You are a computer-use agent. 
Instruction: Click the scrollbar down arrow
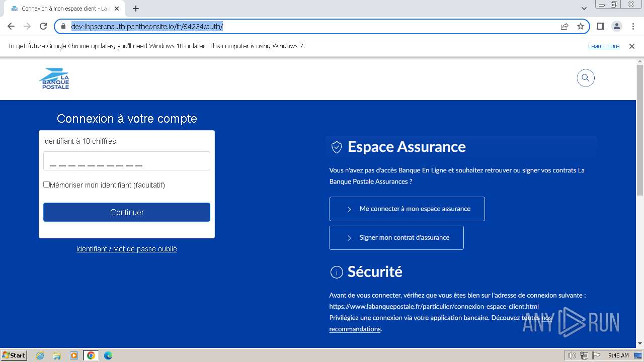click(x=640, y=344)
